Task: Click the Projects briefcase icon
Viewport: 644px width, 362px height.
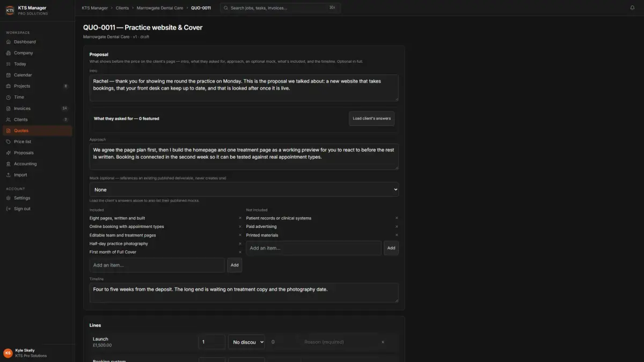Action: click(9, 86)
